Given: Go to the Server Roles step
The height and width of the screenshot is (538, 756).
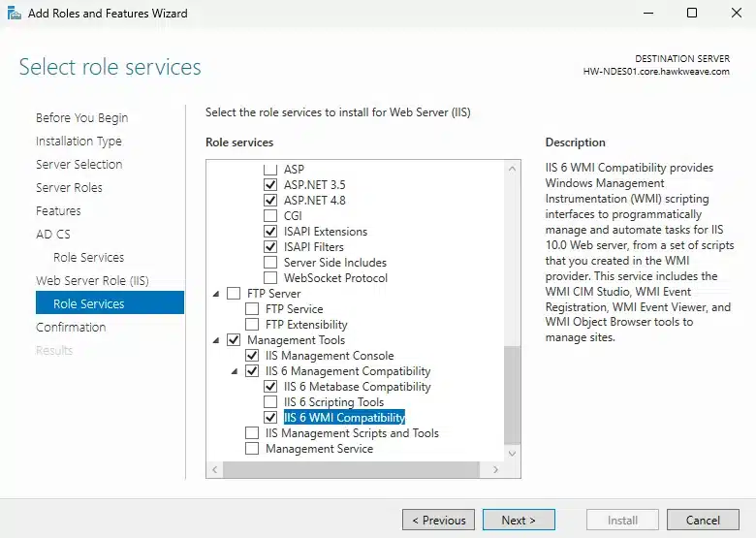Looking at the screenshot, I should pos(69,187).
